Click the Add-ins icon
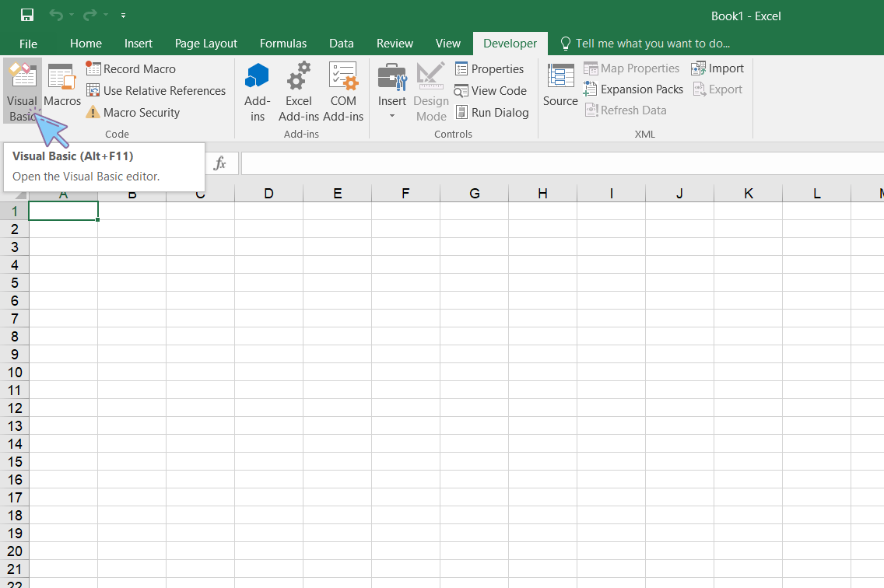The image size is (884, 588). tap(257, 89)
